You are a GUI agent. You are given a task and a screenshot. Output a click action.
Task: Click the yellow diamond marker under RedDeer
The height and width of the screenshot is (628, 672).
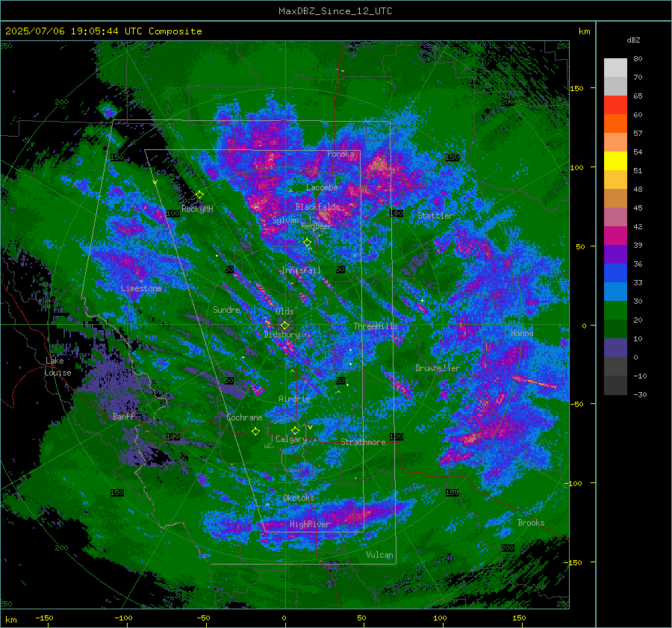point(307,243)
